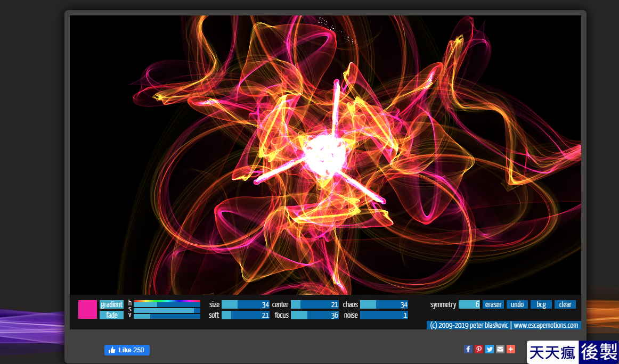Image resolution: width=619 pixels, height=364 pixels.
Task: Set the size slider at 34
Action: [246, 304]
